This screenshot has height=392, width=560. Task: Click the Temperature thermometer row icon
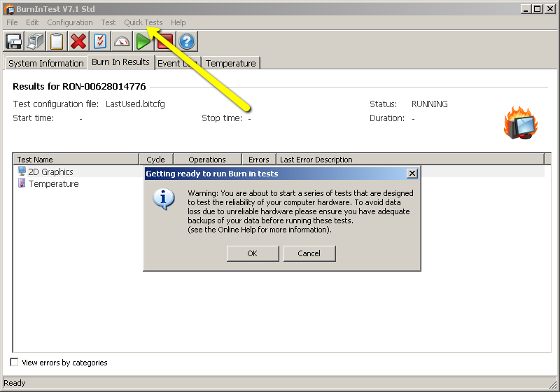22,183
